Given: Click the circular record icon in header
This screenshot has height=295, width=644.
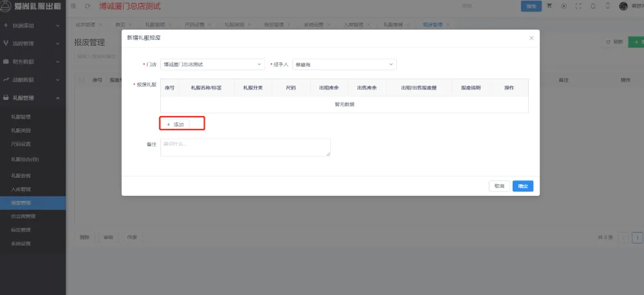Looking at the screenshot, I should click(x=564, y=6).
